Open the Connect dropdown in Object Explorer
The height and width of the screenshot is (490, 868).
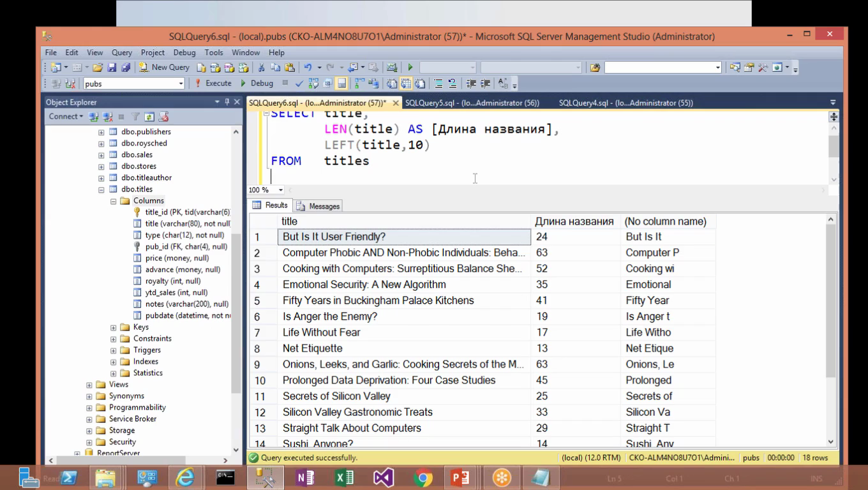pyautogui.click(x=66, y=117)
